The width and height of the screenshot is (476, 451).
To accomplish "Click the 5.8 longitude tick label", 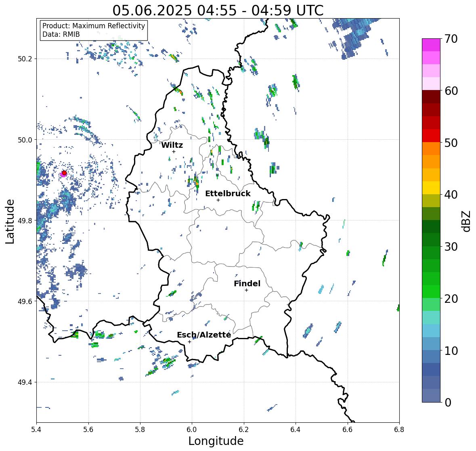I will coord(140,430).
